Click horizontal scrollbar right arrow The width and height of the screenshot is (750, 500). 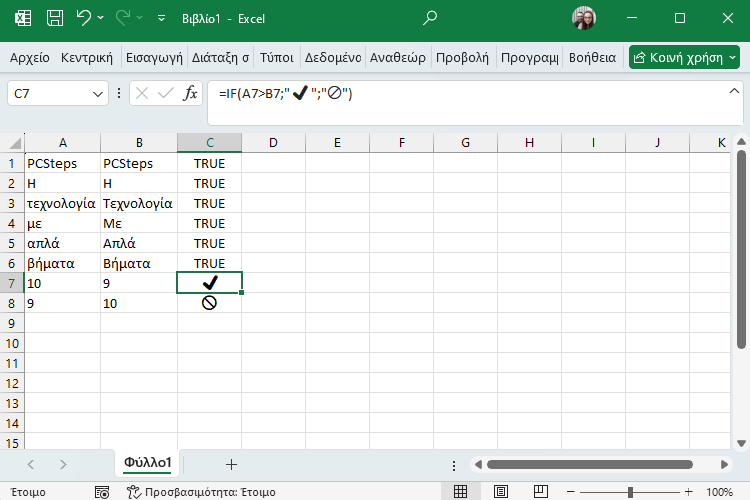point(724,464)
